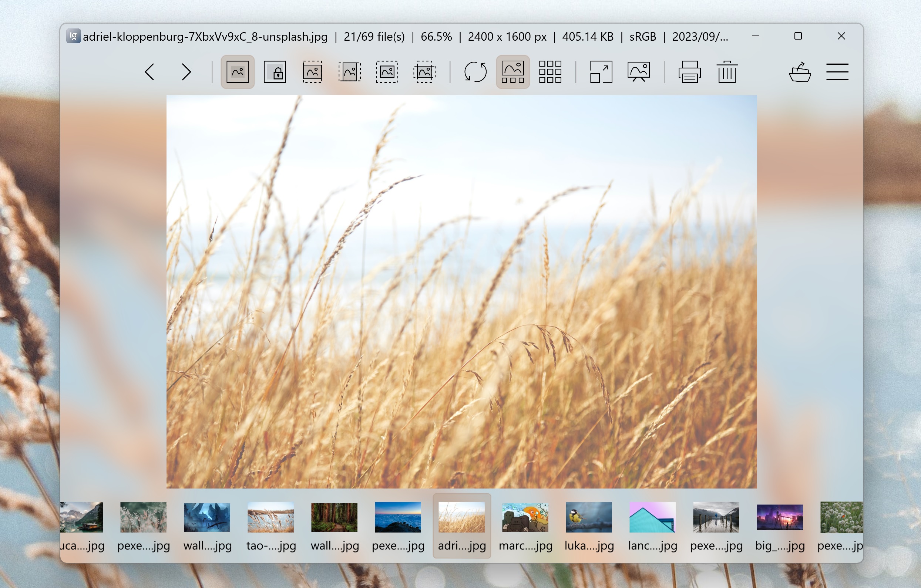Delete image with the trash icon
The image size is (921, 588).
tap(727, 72)
